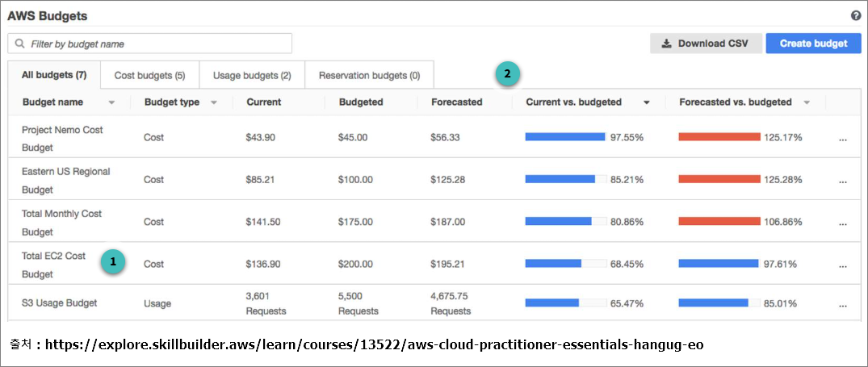Open Budget type column sort arrow
868x367 pixels.
coord(214,102)
